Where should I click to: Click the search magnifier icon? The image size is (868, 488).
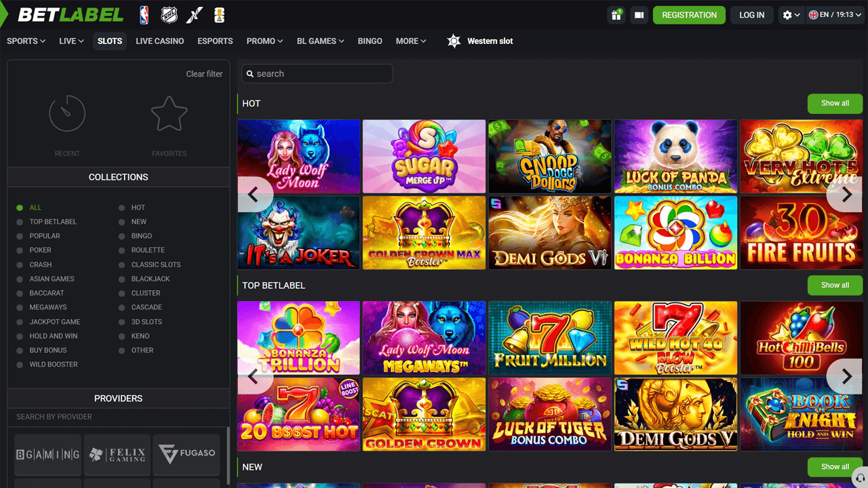(x=250, y=74)
